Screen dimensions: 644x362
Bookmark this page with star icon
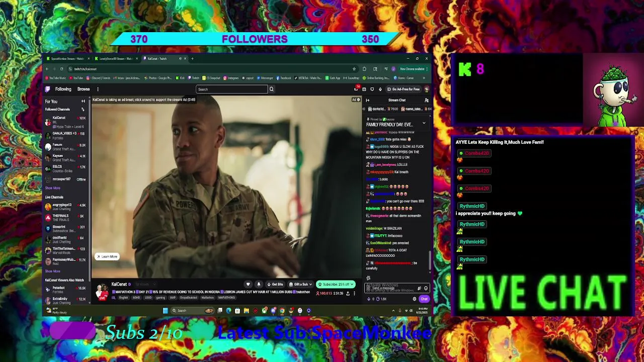(x=354, y=69)
